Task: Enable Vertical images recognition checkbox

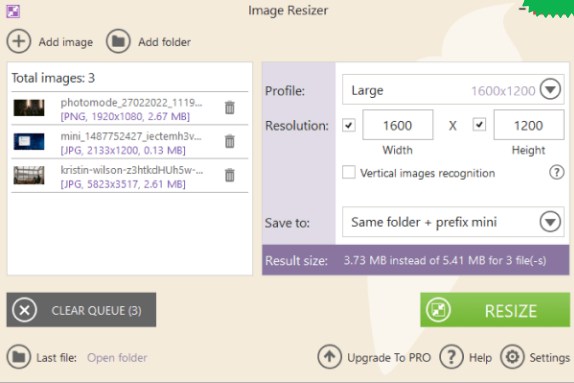Action: coord(349,172)
